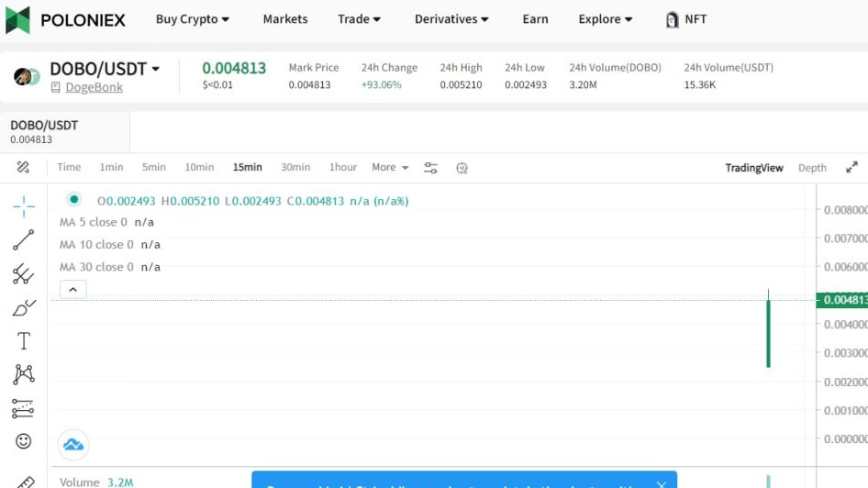Viewport: 868px width, 488px height.
Task: Click the MA 30 close indicator label
Action: coord(96,267)
